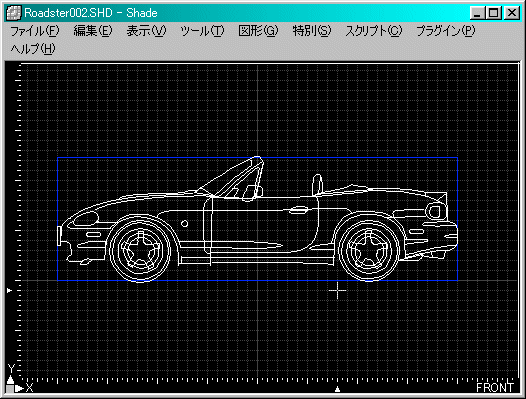Image resolution: width=526 pixels, height=399 pixels.
Task: Open the ヘルプ(H) menu
Action: (x=33, y=49)
